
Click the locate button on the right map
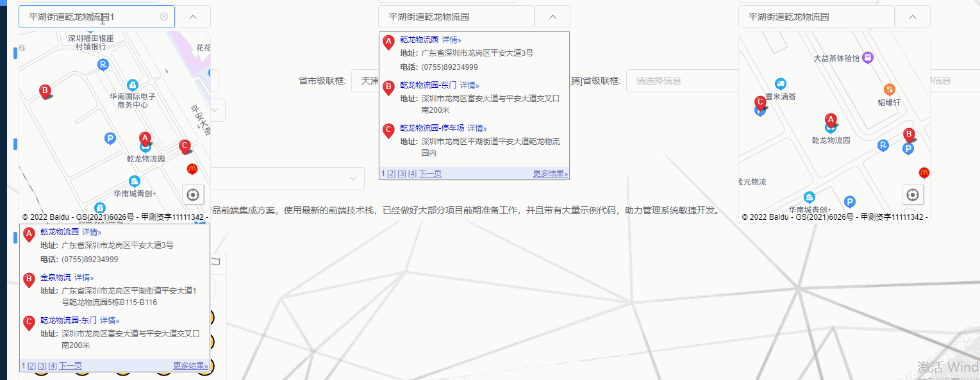pyautogui.click(x=913, y=194)
